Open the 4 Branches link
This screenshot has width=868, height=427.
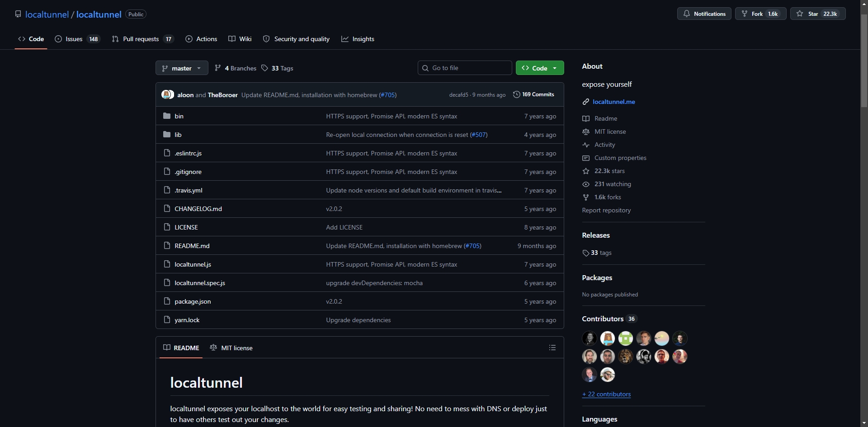click(x=236, y=68)
